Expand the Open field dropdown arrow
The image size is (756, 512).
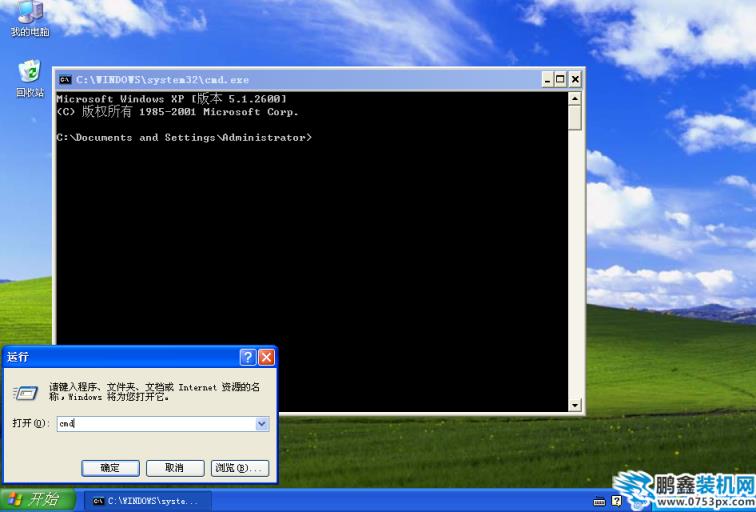(261, 424)
